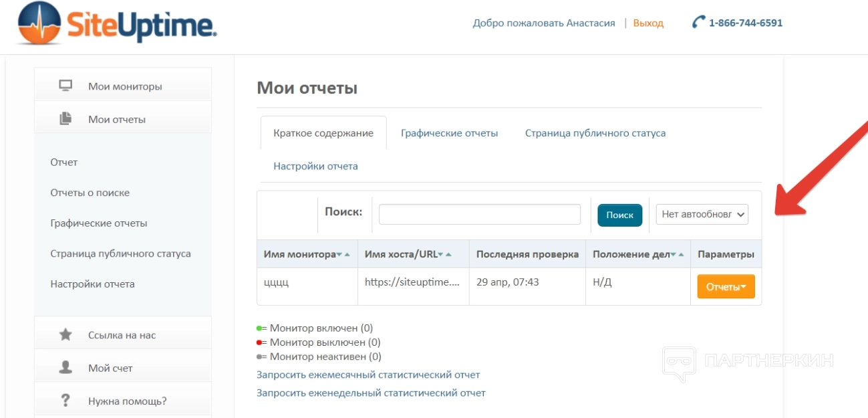Click the person icon beside Мой счет
The width and height of the screenshot is (868, 418).
65,368
